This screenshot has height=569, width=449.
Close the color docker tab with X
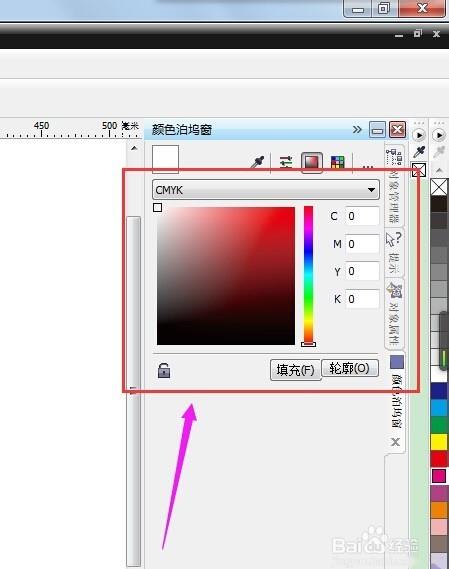(396, 442)
